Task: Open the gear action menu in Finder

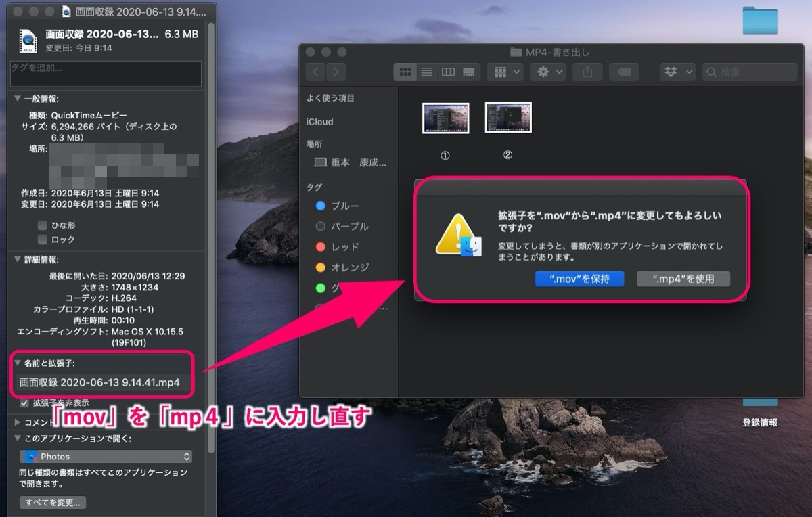Action: click(x=548, y=72)
